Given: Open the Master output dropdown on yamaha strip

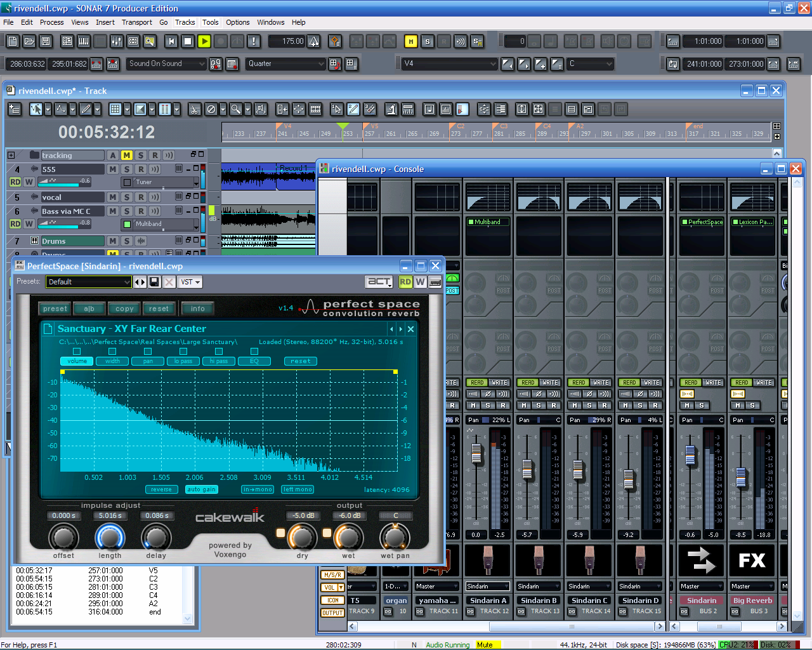Looking at the screenshot, I should [437, 587].
